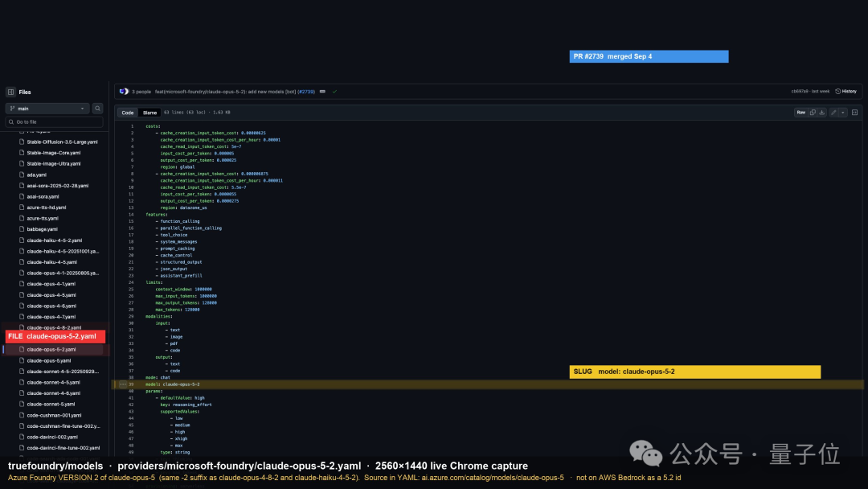The image size is (868, 489).
Task: Open claude-opus-4-1-20250805 yaml file
Action: [x=62, y=273]
